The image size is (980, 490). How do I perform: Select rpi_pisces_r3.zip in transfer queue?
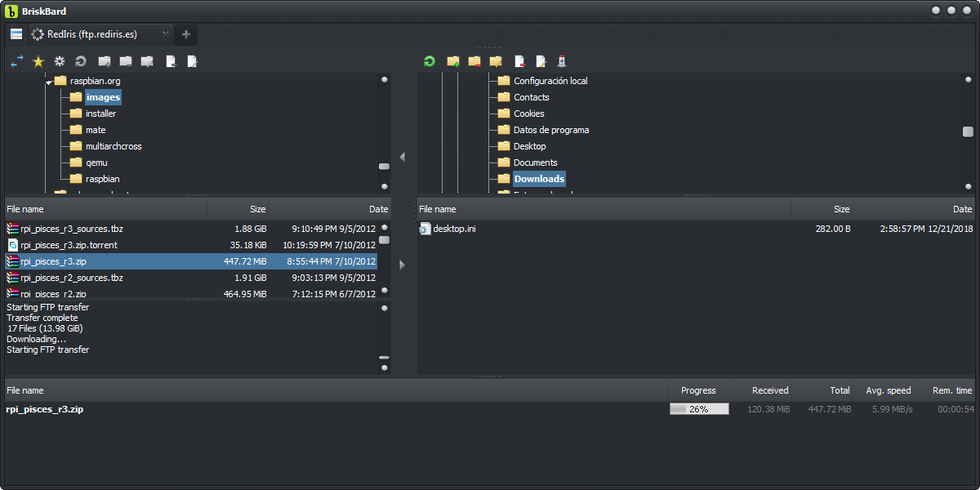(44, 409)
